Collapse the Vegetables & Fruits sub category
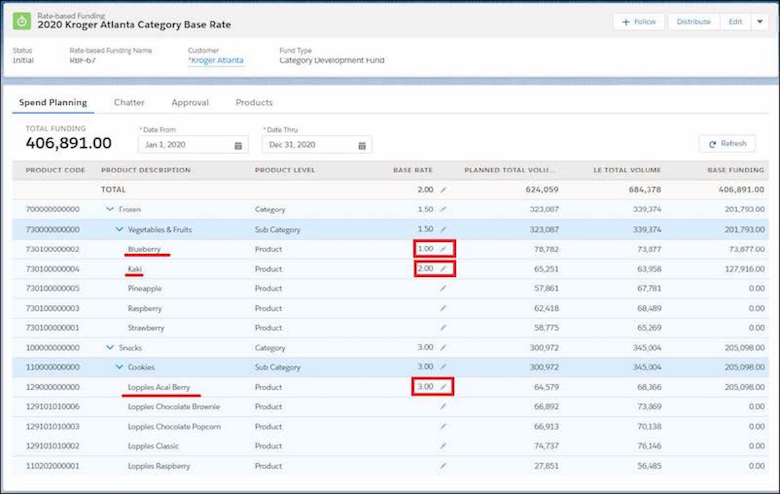 coord(119,229)
